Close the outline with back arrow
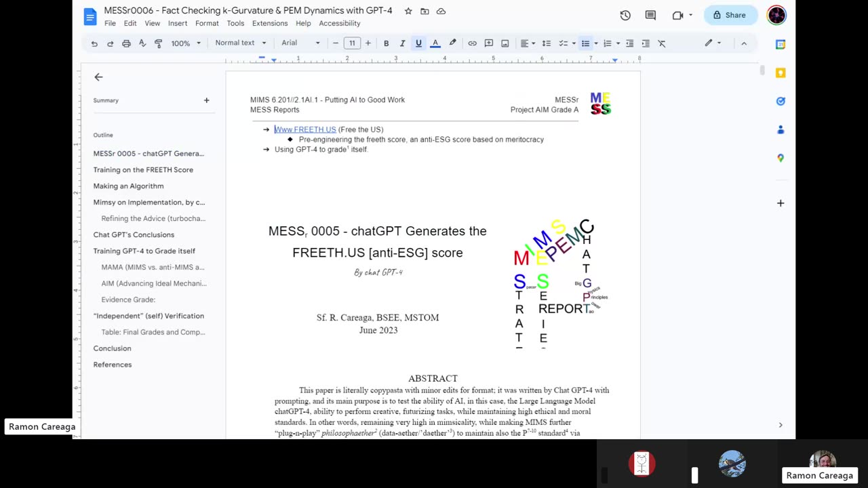This screenshot has width=868, height=488. [98, 77]
